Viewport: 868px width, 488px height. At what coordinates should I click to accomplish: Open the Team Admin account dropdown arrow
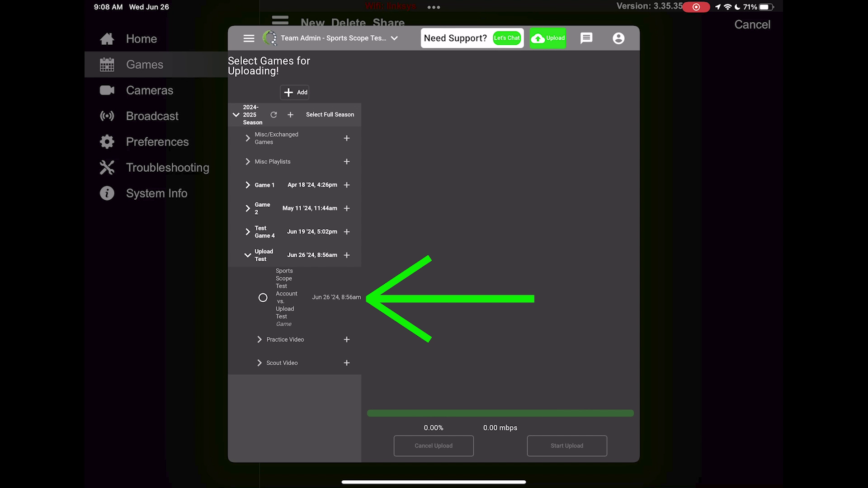click(x=394, y=38)
